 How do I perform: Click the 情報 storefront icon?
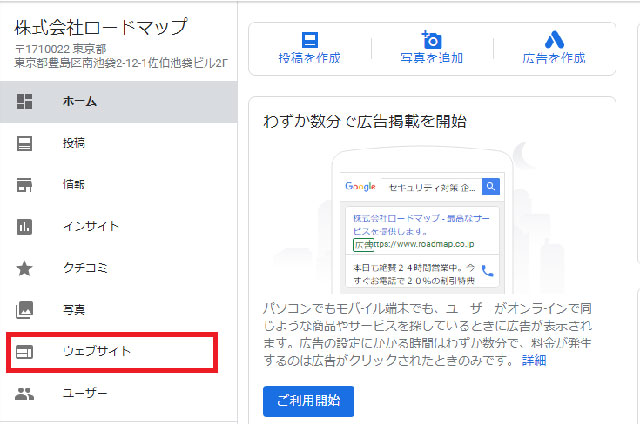[x=24, y=185]
